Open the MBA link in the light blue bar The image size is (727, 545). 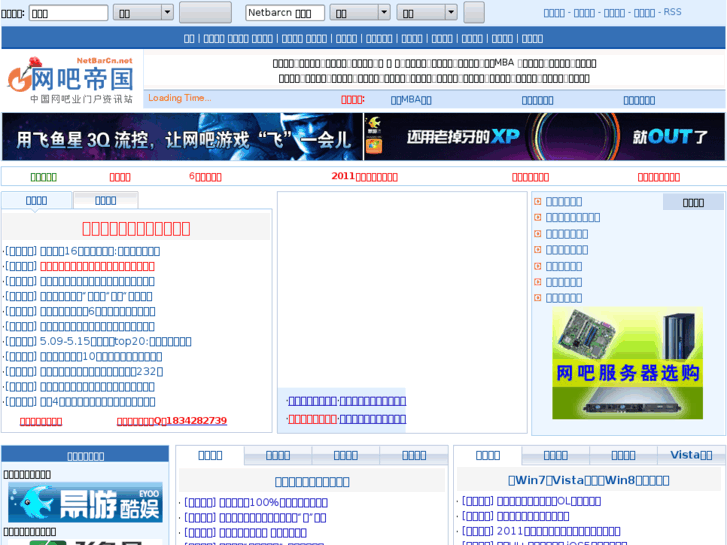click(x=411, y=100)
